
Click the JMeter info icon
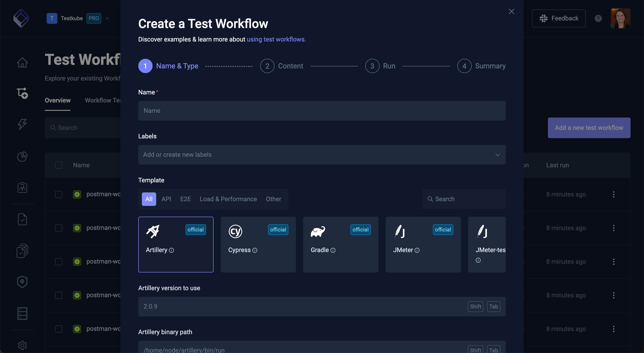click(x=417, y=250)
